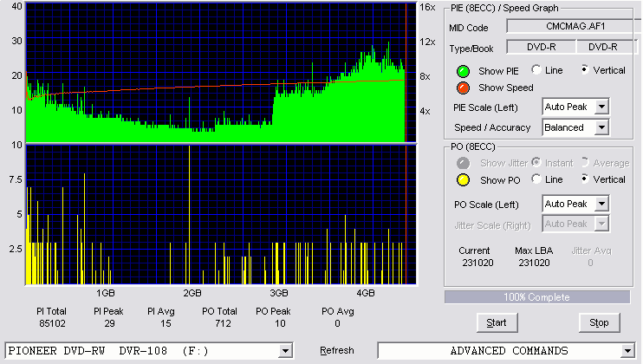
Task: Click the PO Peak value 10
Action: pos(280,323)
